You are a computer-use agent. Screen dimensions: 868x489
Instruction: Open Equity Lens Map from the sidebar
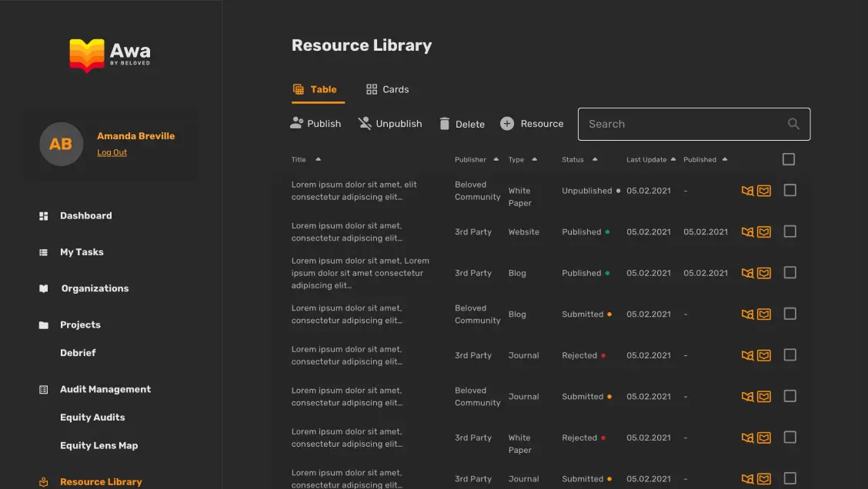[x=98, y=445]
